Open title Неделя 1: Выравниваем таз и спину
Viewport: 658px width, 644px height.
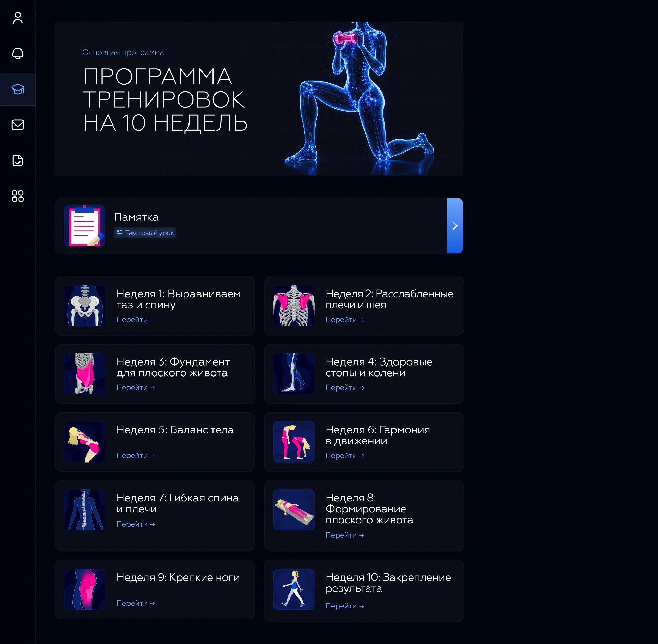click(179, 299)
